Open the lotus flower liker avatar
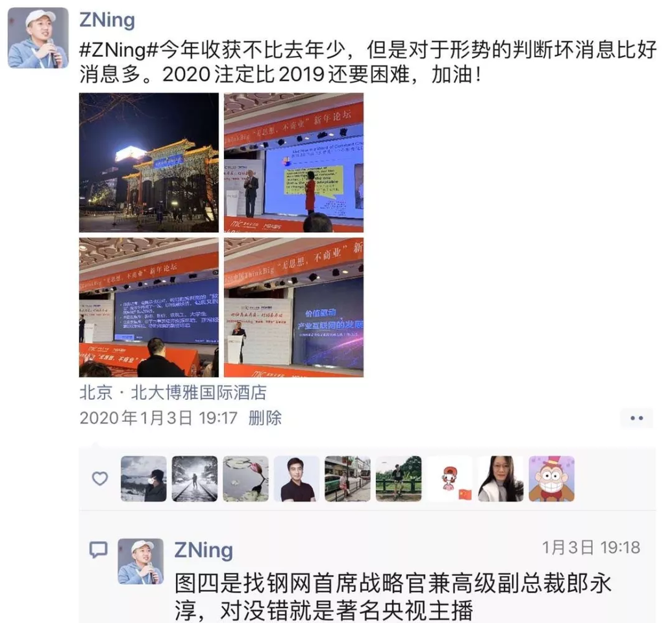This screenshot has height=623, width=672. click(x=245, y=478)
